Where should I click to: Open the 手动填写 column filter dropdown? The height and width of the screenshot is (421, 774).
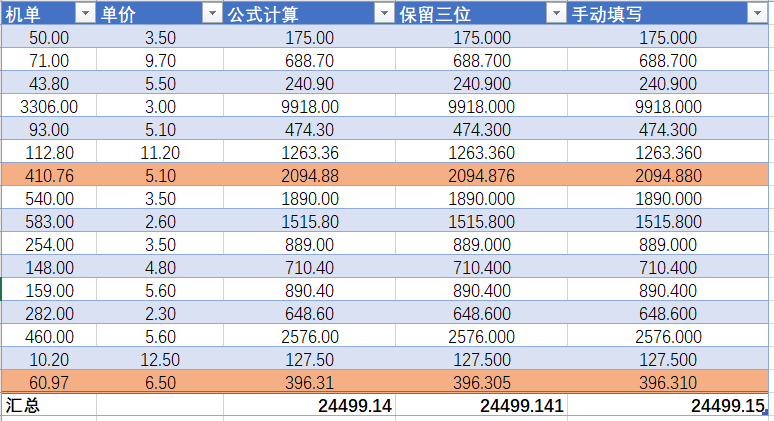tap(757, 13)
